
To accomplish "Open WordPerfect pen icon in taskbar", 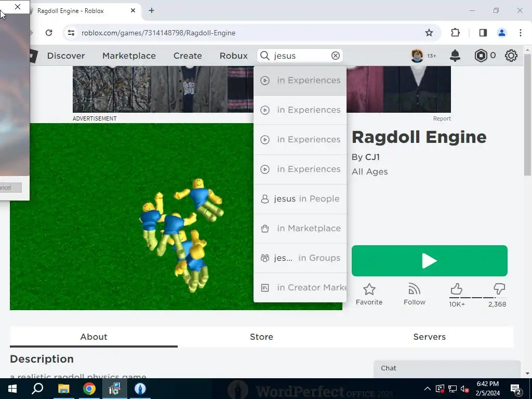I will coord(140,389).
